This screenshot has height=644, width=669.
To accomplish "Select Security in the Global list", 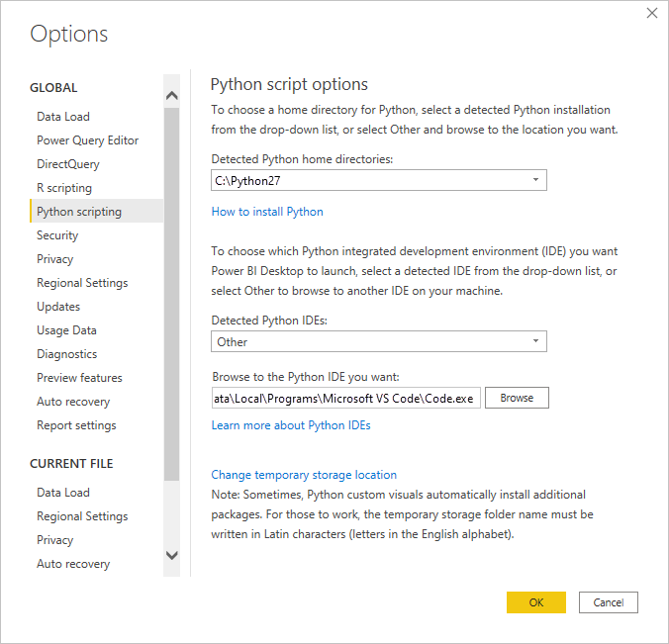I will (x=57, y=235).
